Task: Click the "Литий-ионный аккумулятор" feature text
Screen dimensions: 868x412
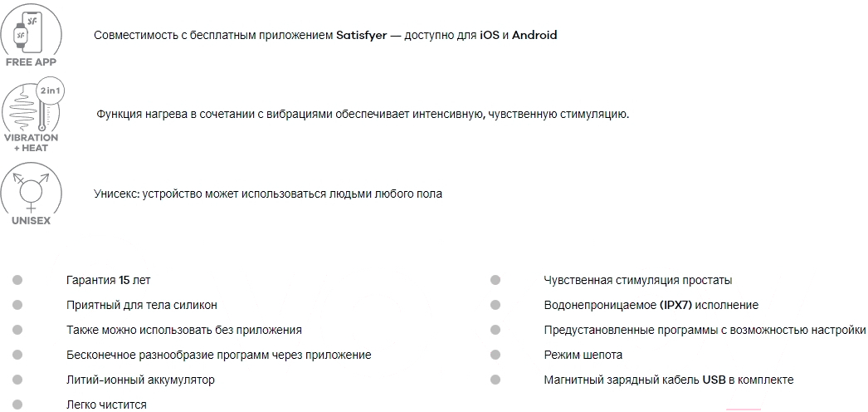Action: point(140,380)
